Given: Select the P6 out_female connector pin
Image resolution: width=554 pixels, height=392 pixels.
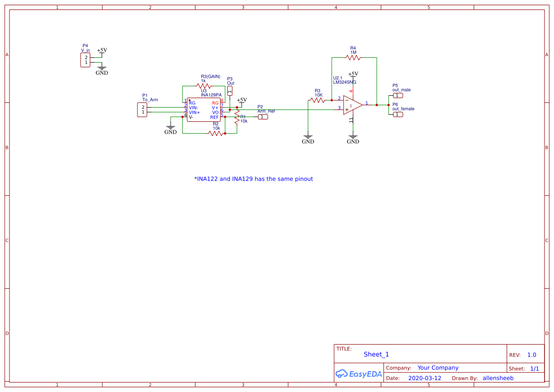Looking at the screenshot, I should (x=398, y=114).
